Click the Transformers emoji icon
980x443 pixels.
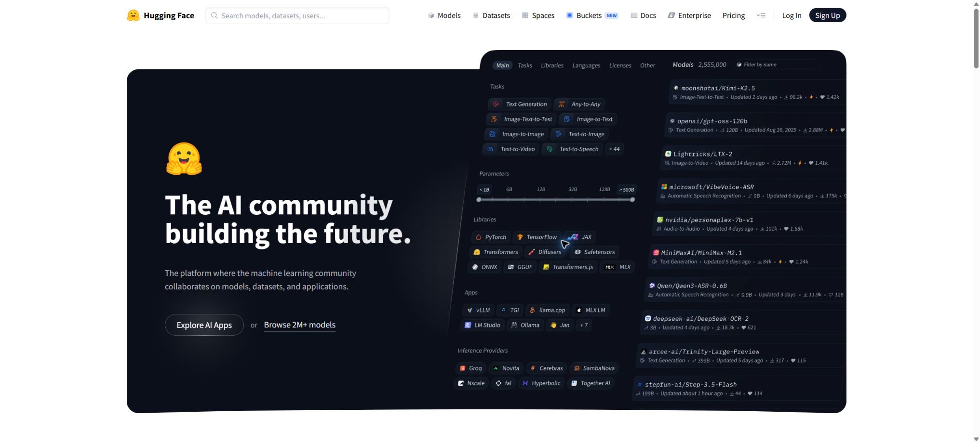tap(477, 252)
